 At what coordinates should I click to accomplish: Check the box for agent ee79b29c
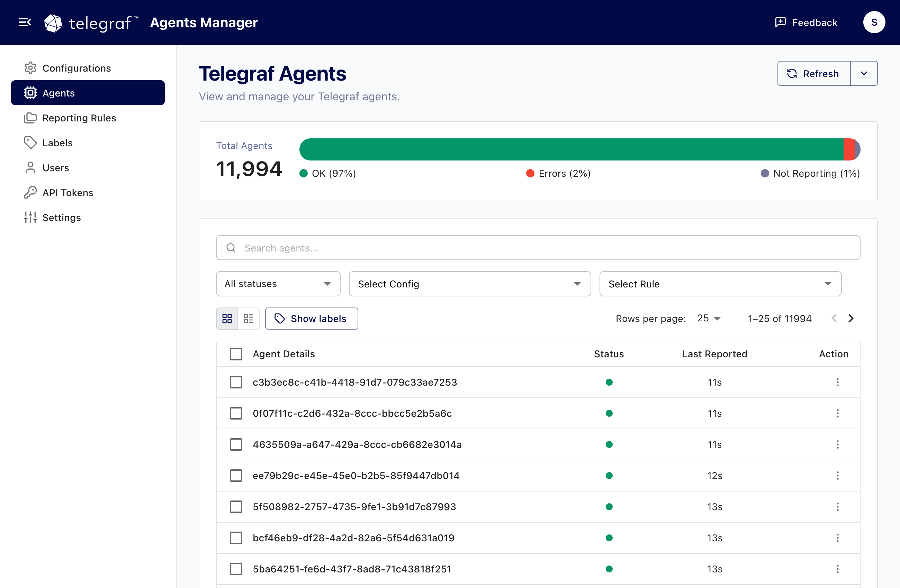236,476
